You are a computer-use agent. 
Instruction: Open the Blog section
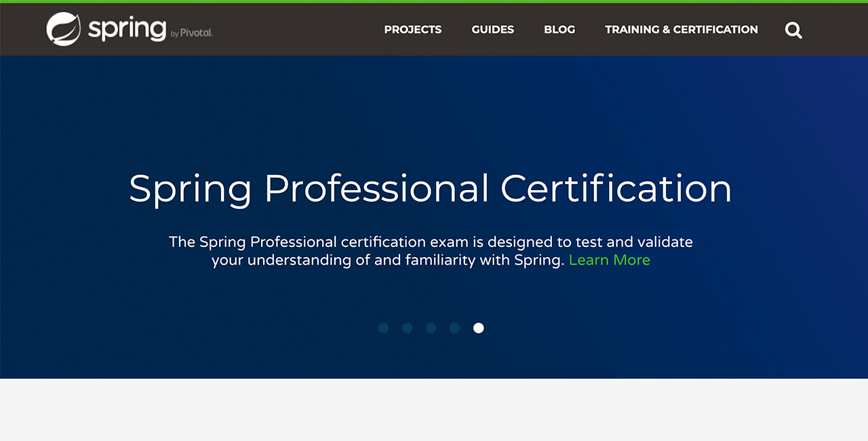[559, 30]
